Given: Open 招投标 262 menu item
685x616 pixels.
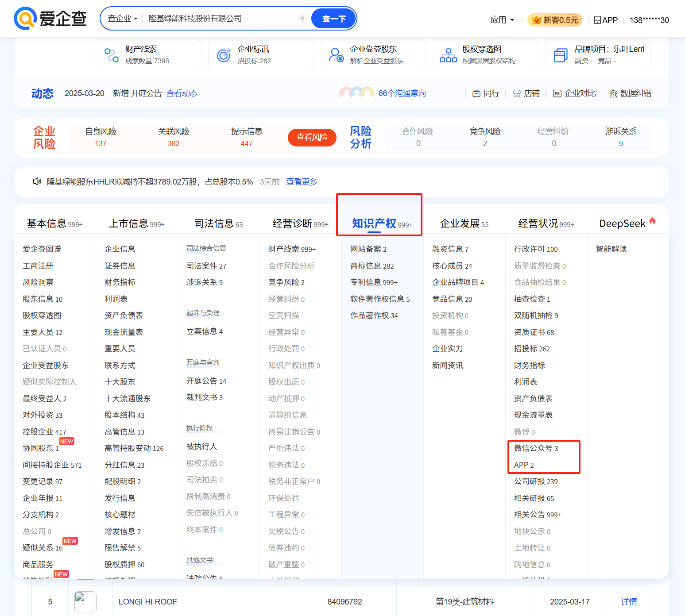Looking at the screenshot, I should [532, 349].
